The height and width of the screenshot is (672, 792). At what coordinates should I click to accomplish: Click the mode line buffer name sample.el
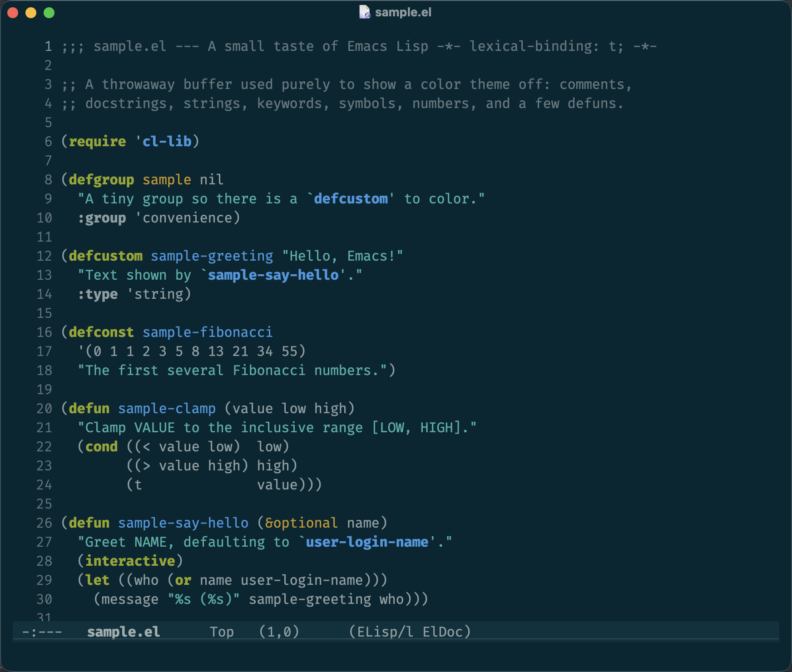[x=124, y=632]
